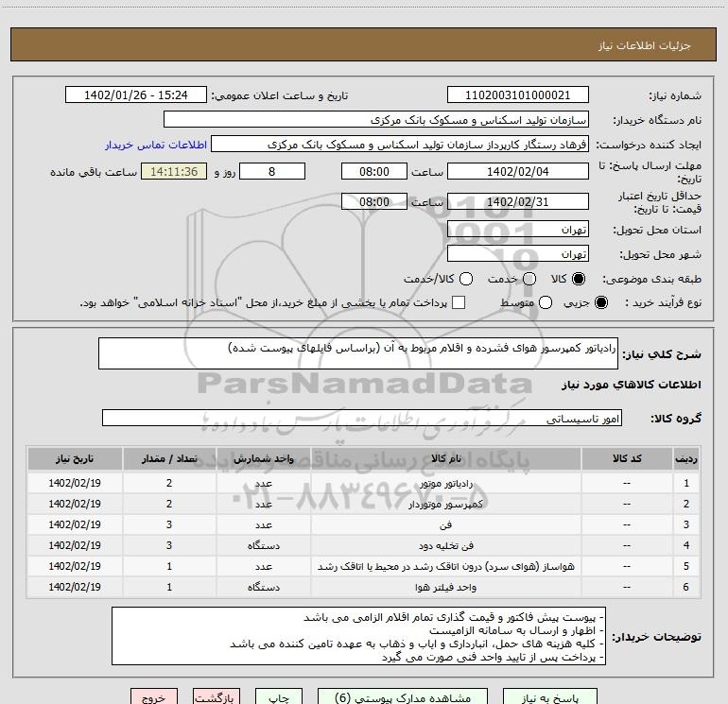Select the واحد فیلتر هوا item row
Viewport: 728px width, 704px height.
click(x=364, y=587)
